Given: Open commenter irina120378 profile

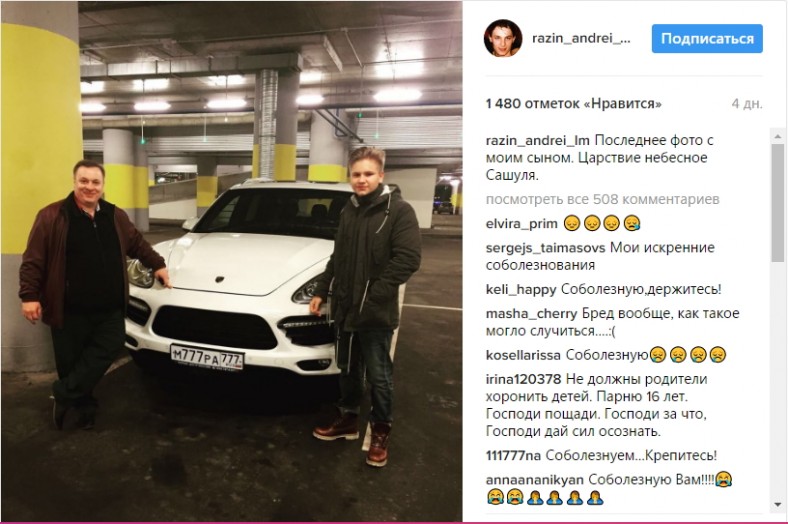Looking at the screenshot, I should (523, 379).
